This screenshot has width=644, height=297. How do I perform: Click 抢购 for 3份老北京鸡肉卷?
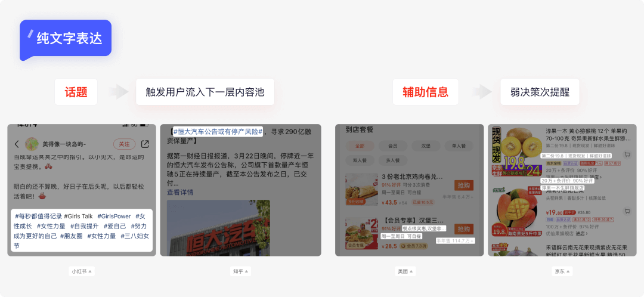tap(464, 185)
